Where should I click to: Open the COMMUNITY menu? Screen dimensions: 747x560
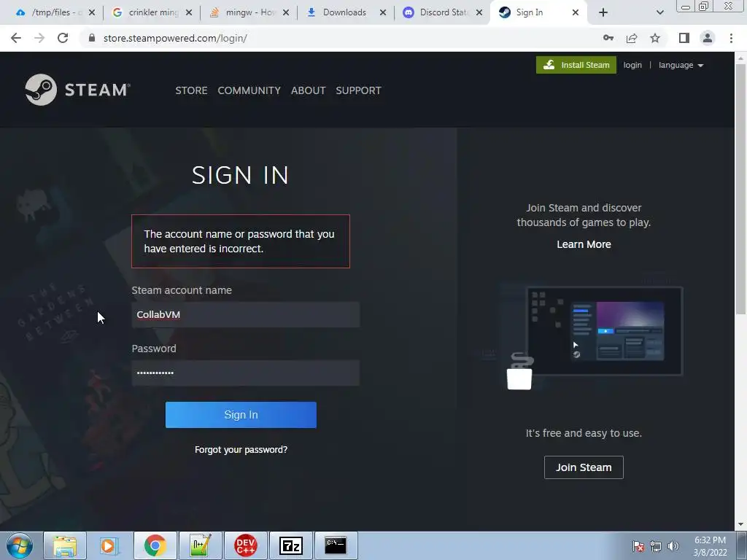coord(249,90)
